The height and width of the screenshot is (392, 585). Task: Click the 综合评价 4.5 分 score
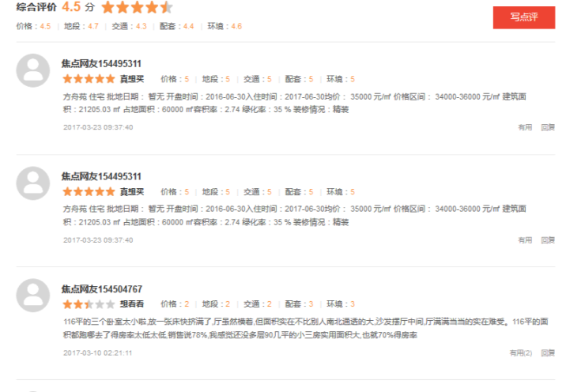pos(55,7)
